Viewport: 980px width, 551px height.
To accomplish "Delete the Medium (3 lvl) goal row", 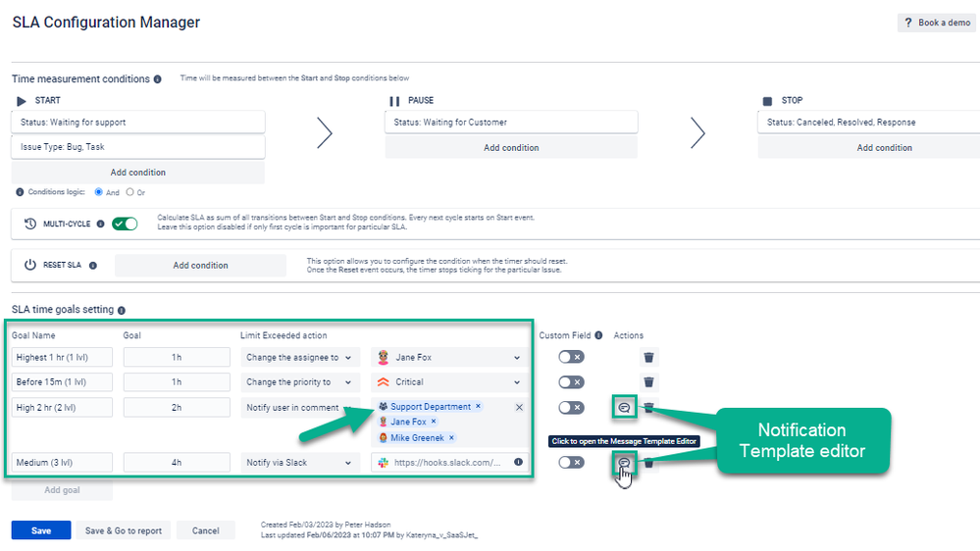I will (x=648, y=463).
